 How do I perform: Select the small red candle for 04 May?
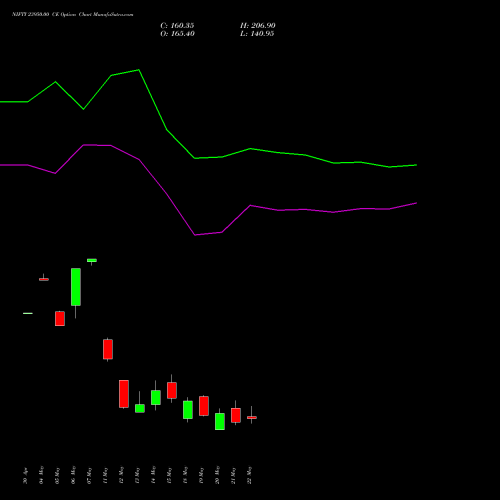[x=44, y=279]
